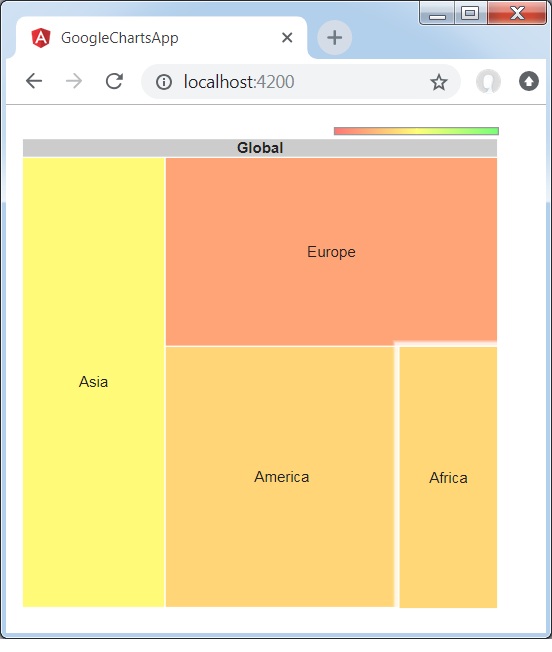This screenshot has height=652, width=552.
Task: Open the user profile avatar
Action: [488, 81]
